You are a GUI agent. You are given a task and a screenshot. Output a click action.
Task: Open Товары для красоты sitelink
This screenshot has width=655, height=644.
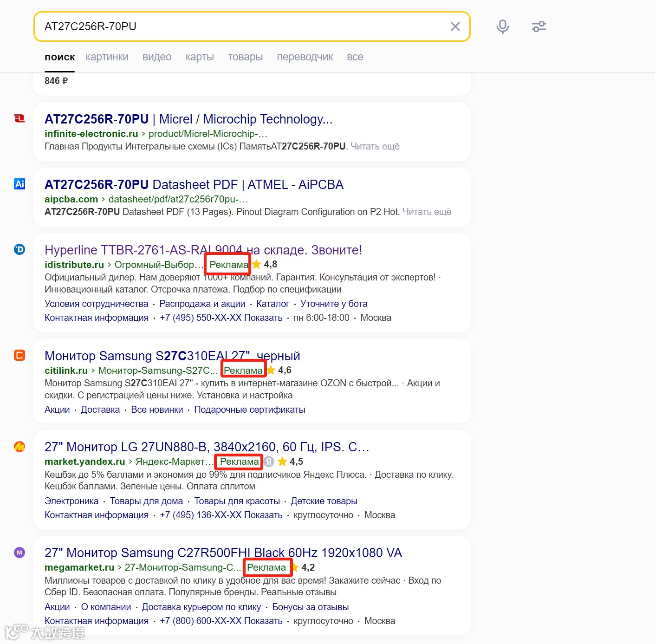(237, 501)
